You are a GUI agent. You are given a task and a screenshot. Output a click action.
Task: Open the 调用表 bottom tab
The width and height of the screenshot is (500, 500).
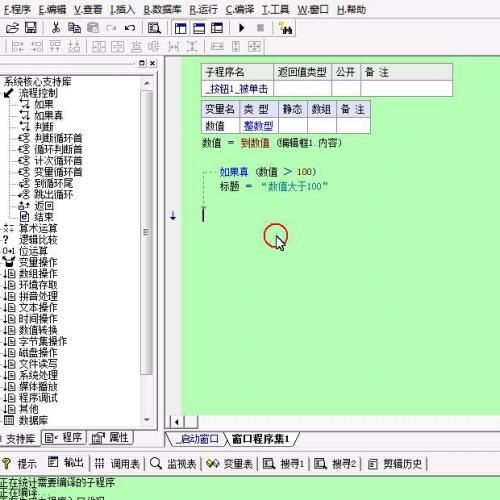click(117, 463)
